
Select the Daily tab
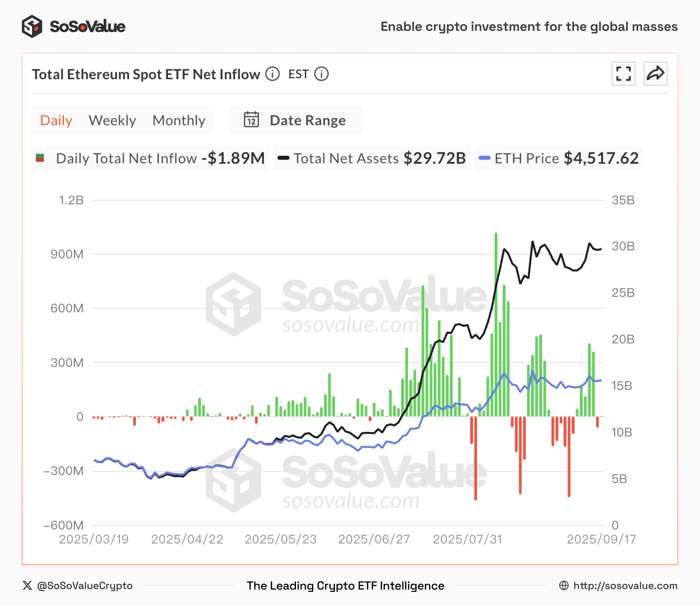click(56, 120)
